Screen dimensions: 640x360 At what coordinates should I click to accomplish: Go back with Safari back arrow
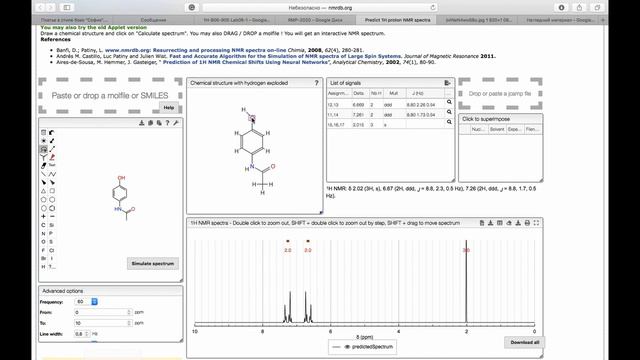click(40, 7)
